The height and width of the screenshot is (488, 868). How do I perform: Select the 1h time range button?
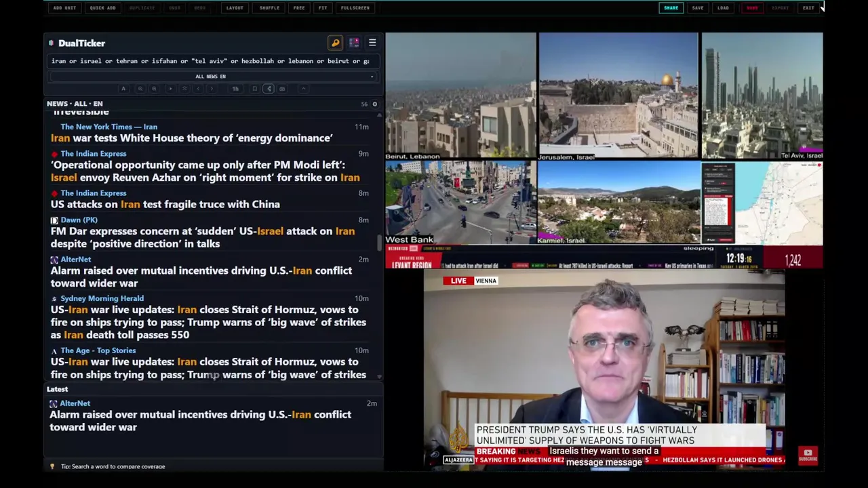click(235, 89)
